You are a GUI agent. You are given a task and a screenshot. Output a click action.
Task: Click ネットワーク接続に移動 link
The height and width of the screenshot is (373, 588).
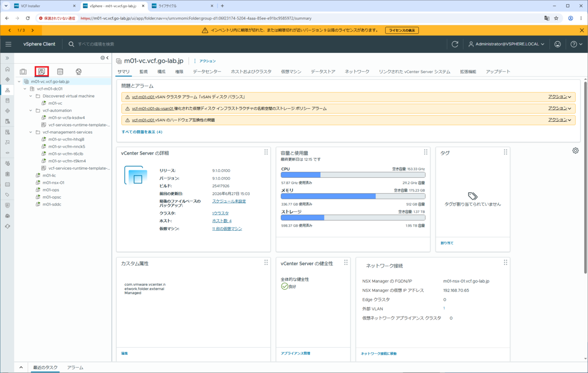coord(379,353)
